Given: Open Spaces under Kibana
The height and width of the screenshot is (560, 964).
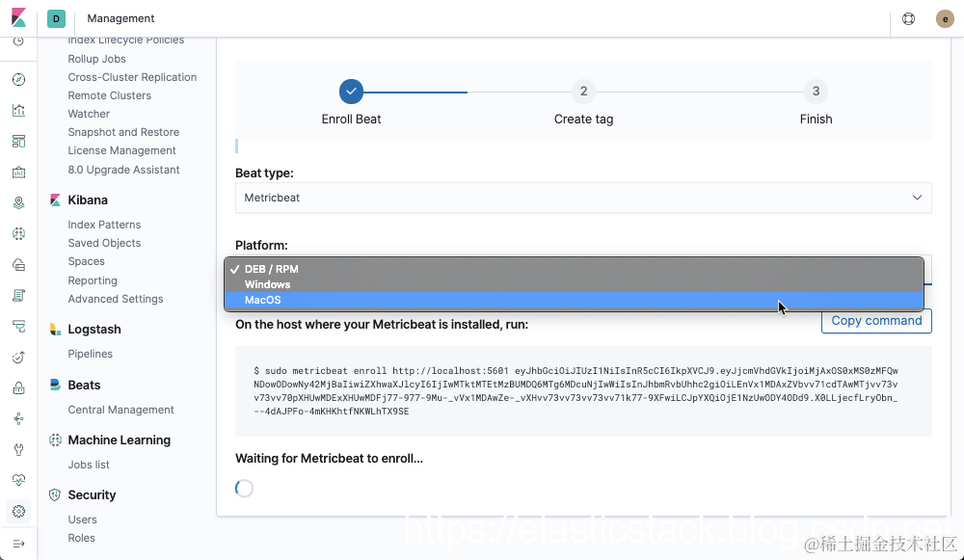Looking at the screenshot, I should click(x=86, y=262).
